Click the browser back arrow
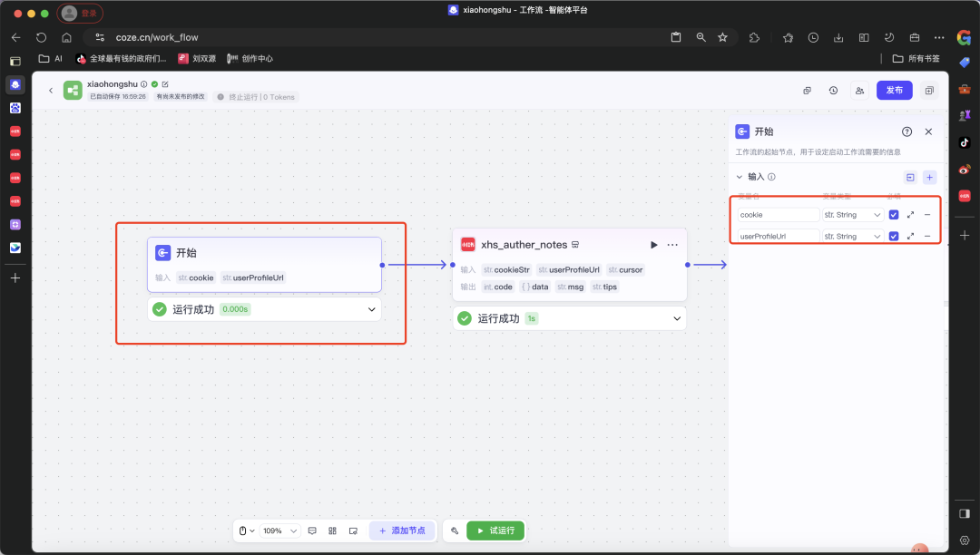 pyautogui.click(x=16, y=37)
